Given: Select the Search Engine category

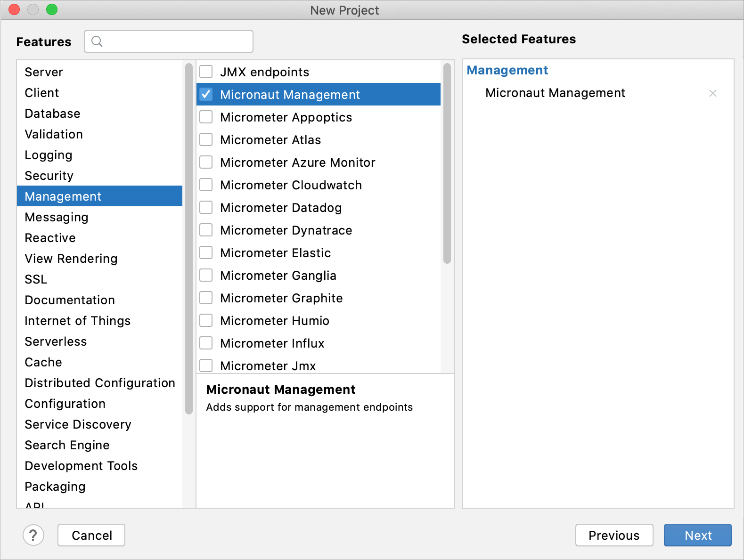Looking at the screenshot, I should [99, 445].
